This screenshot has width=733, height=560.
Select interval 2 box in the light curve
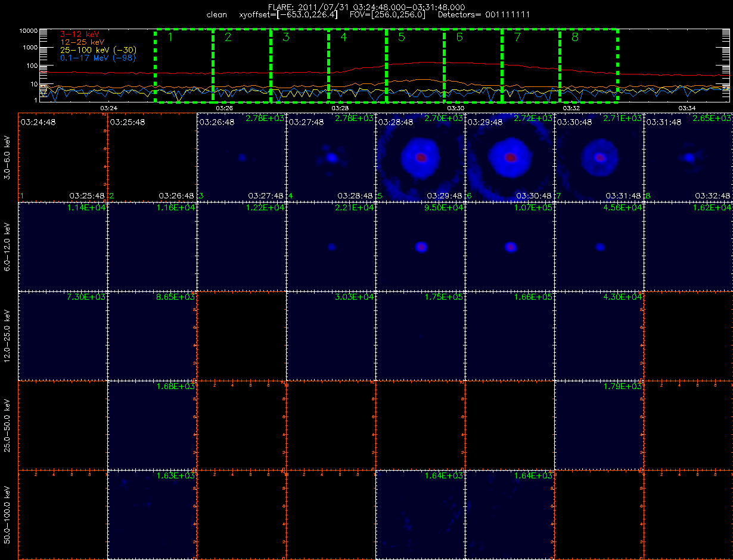(242, 65)
